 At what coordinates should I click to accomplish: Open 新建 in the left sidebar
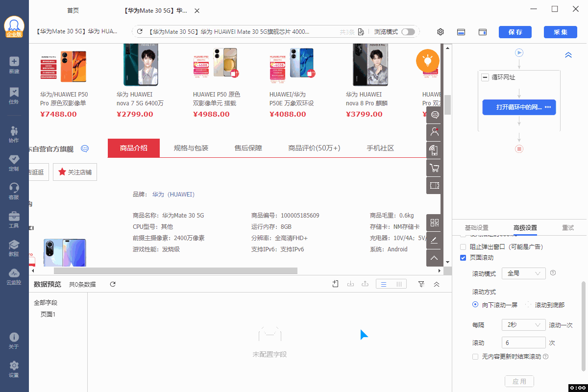pos(14,65)
